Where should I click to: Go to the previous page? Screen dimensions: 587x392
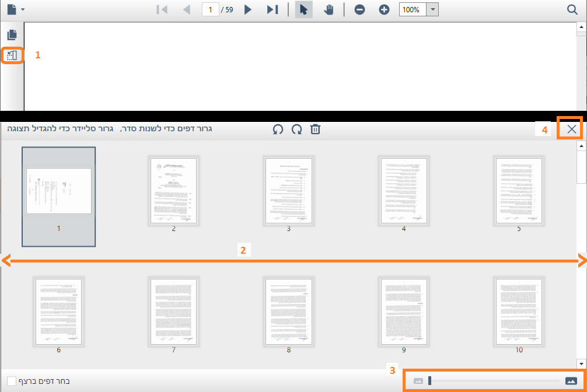click(x=187, y=10)
